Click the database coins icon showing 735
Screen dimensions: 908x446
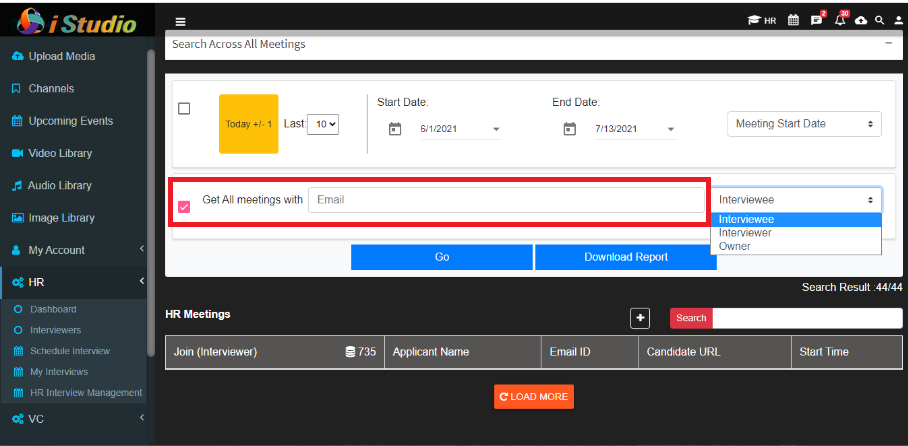(x=350, y=352)
